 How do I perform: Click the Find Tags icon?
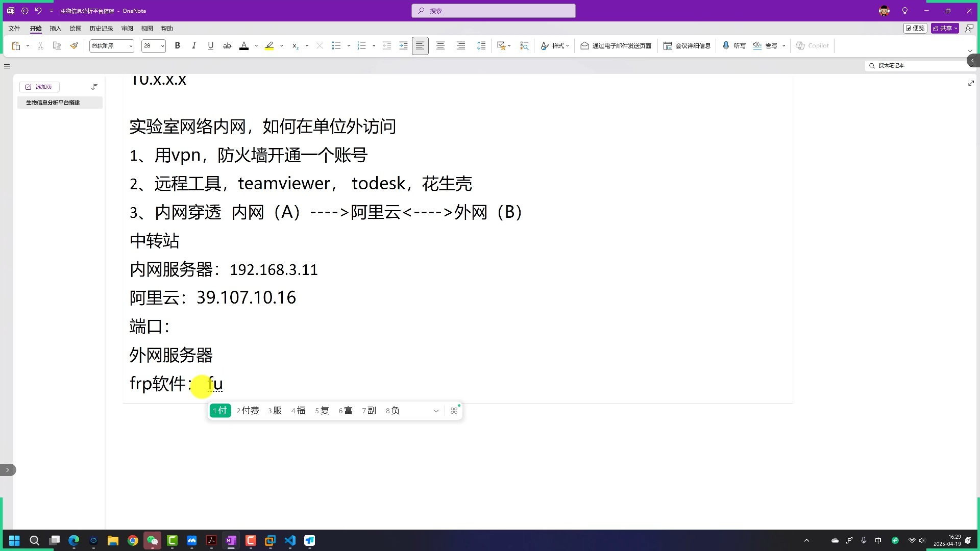(x=524, y=46)
